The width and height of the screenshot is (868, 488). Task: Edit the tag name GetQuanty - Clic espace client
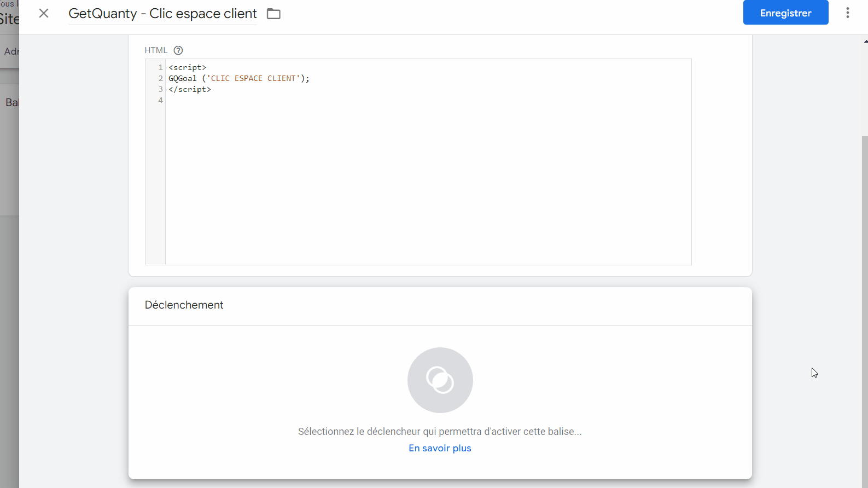tap(162, 14)
